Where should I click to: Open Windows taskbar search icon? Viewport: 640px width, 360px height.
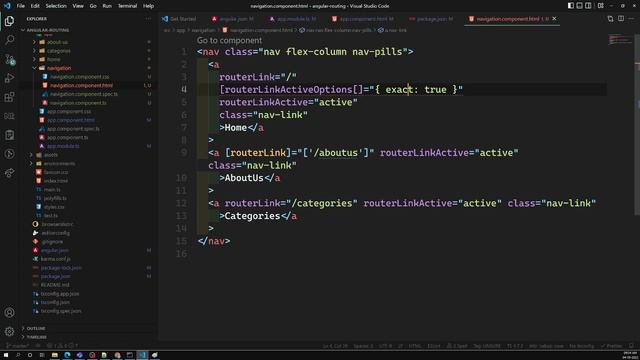(x=18, y=355)
